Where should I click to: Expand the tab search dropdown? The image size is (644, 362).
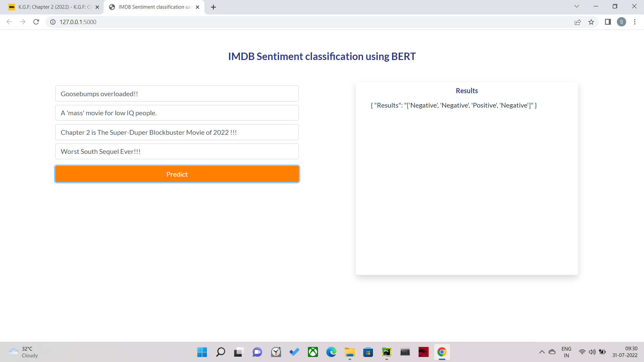tap(577, 6)
